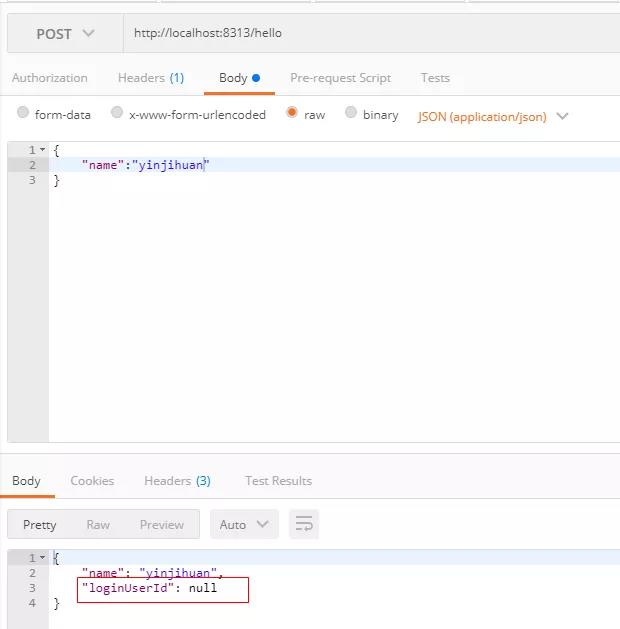Switch to the Authorization tab
The image size is (620, 629).
[50, 78]
